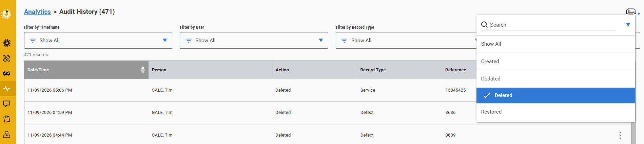The width and height of the screenshot is (644, 144).
Task: Expand the Filter by User dropdown
Action: click(254, 41)
